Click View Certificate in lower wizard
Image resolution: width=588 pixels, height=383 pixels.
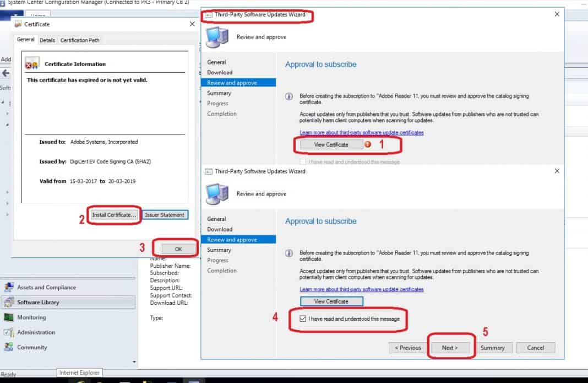pyautogui.click(x=331, y=301)
